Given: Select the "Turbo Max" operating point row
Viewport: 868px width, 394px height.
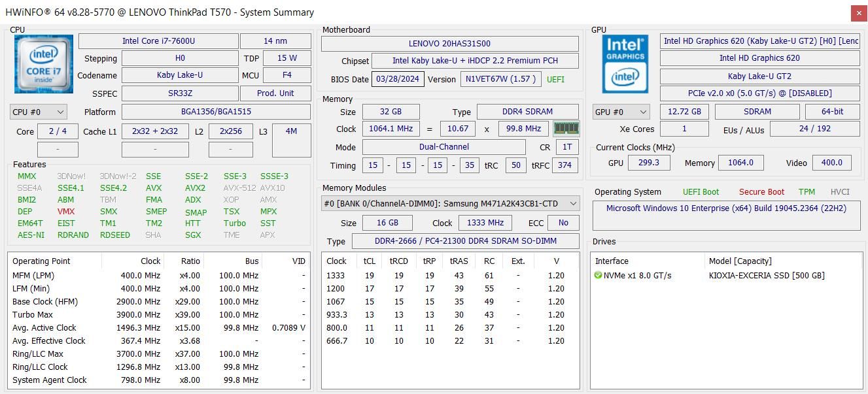Looking at the screenshot, I should (x=159, y=314).
